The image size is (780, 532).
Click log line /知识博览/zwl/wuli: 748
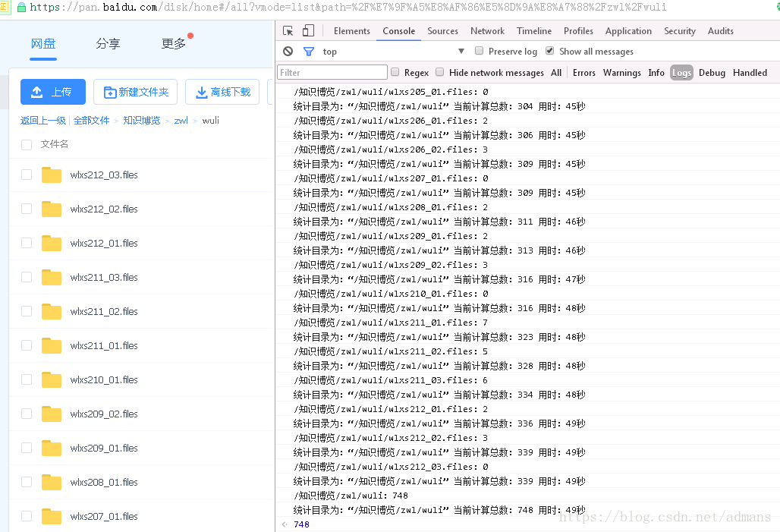pos(351,496)
